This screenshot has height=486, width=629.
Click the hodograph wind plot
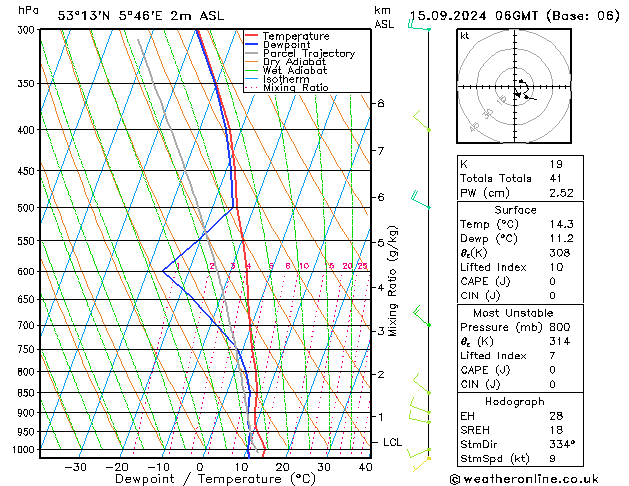[514, 86]
